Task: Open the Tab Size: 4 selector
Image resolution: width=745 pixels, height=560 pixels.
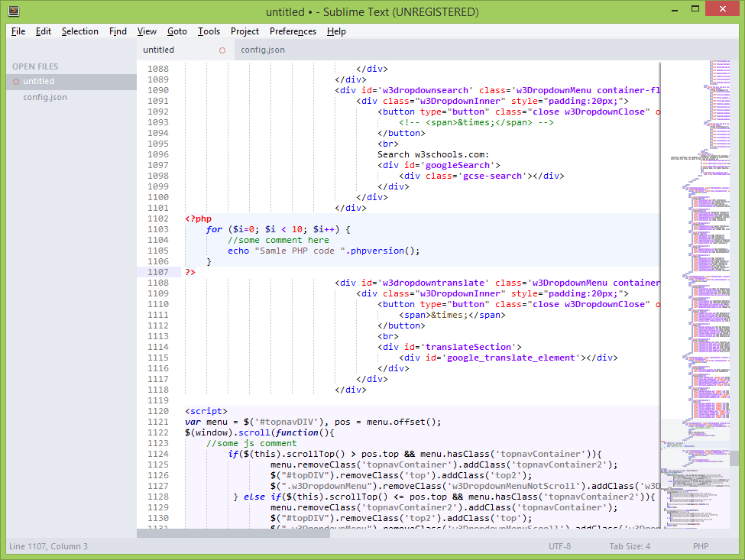Action: (630, 546)
